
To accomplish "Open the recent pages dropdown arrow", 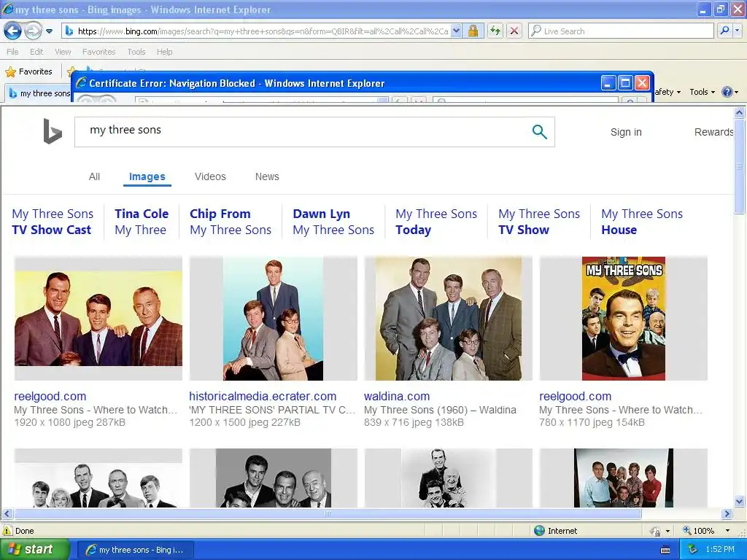I will (x=49, y=31).
